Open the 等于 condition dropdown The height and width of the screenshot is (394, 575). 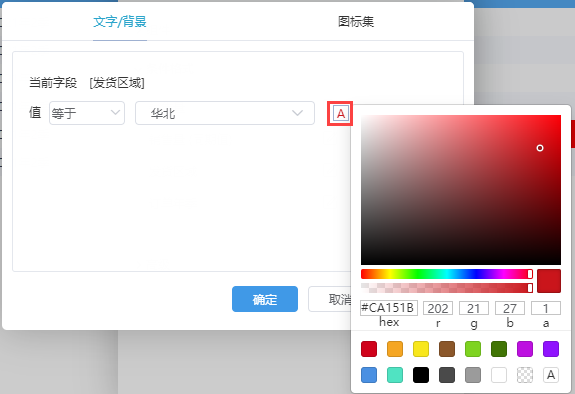point(87,113)
